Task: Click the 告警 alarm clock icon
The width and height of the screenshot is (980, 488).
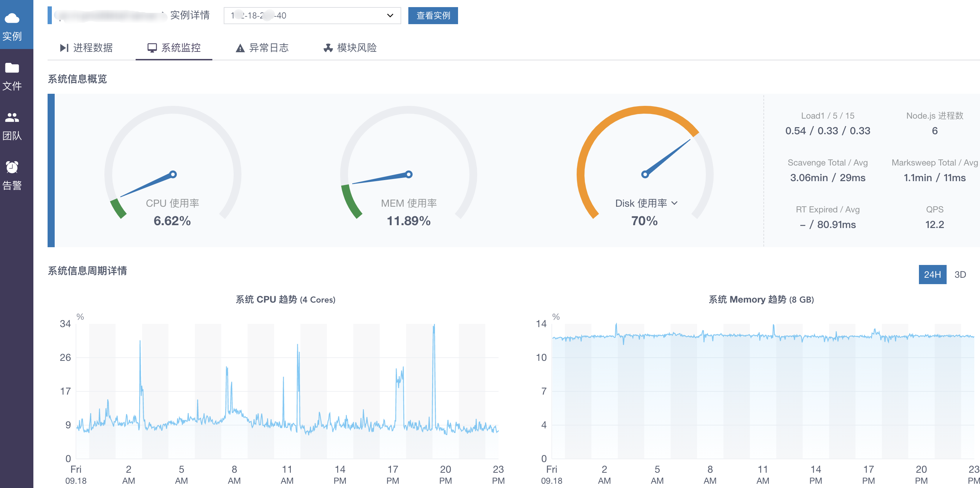Action: coord(12,167)
